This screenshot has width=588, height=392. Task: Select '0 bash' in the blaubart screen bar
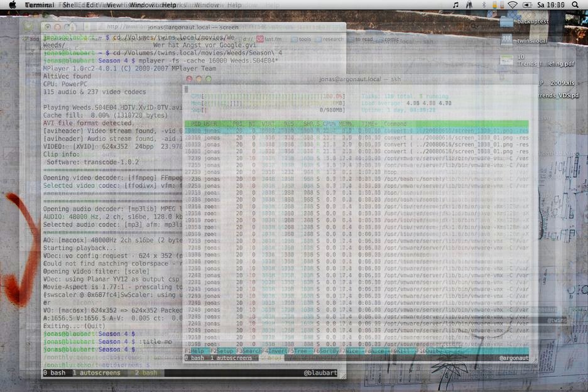pos(54,373)
